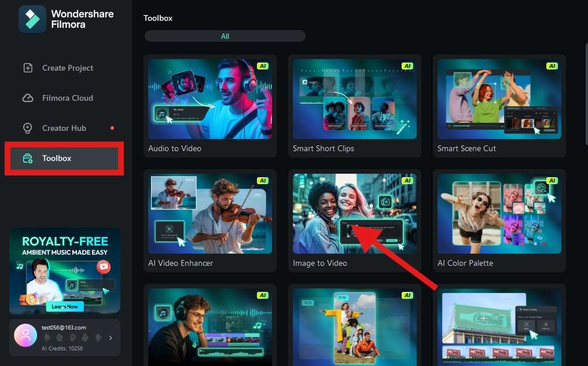
Task: Open the AI Color Palette thumbnail
Action: pyautogui.click(x=499, y=214)
